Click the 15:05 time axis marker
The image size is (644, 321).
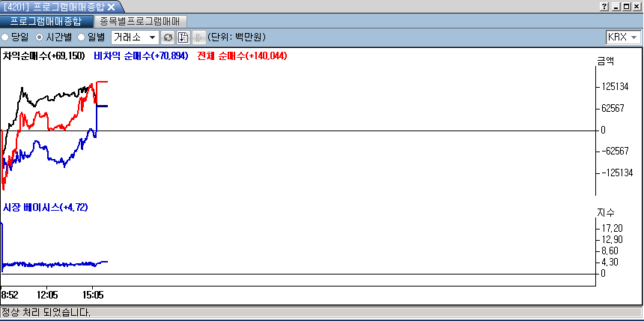[x=93, y=295]
